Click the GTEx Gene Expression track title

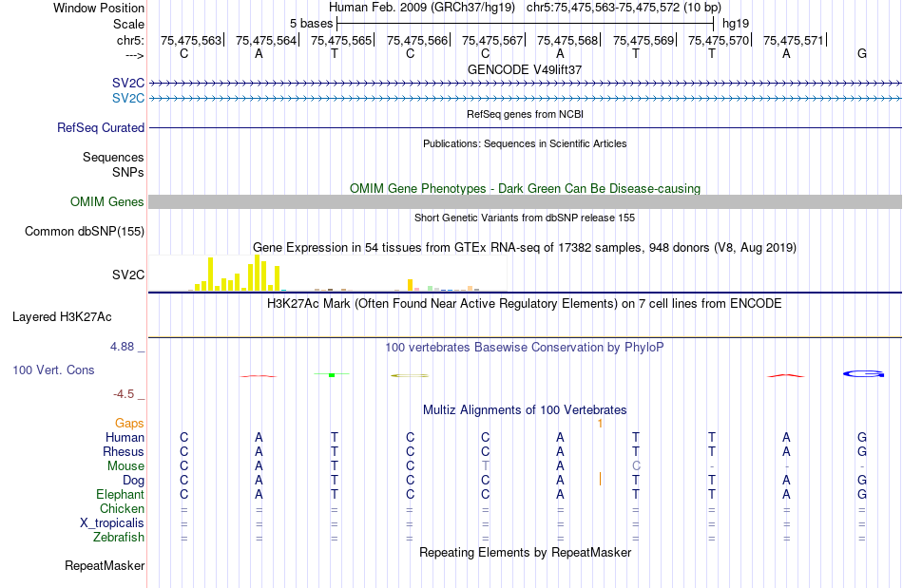click(525, 247)
